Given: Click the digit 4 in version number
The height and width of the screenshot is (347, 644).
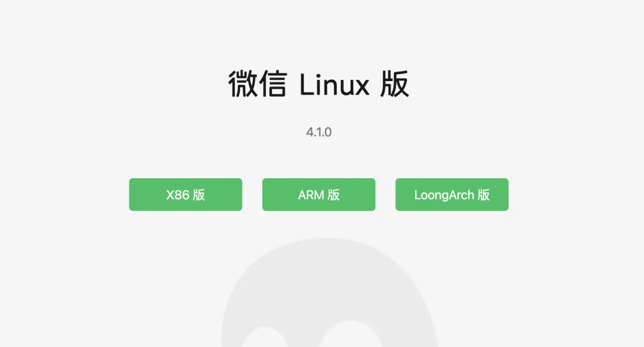Looking at the screenshot, I should coord(309,132).
